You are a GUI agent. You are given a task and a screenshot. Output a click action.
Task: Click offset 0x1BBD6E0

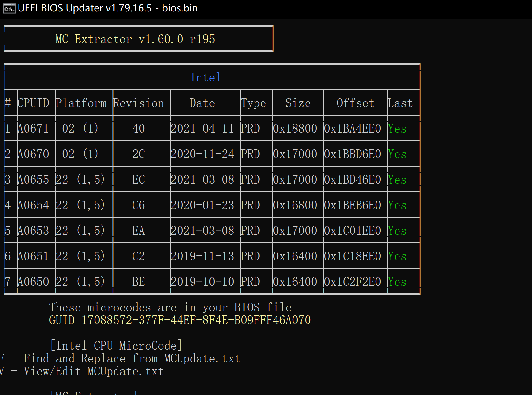coord(353,154)
